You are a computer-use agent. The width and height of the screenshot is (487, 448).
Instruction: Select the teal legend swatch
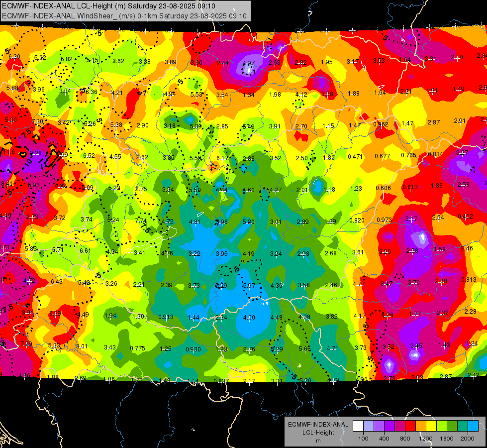tap(462, 426)
